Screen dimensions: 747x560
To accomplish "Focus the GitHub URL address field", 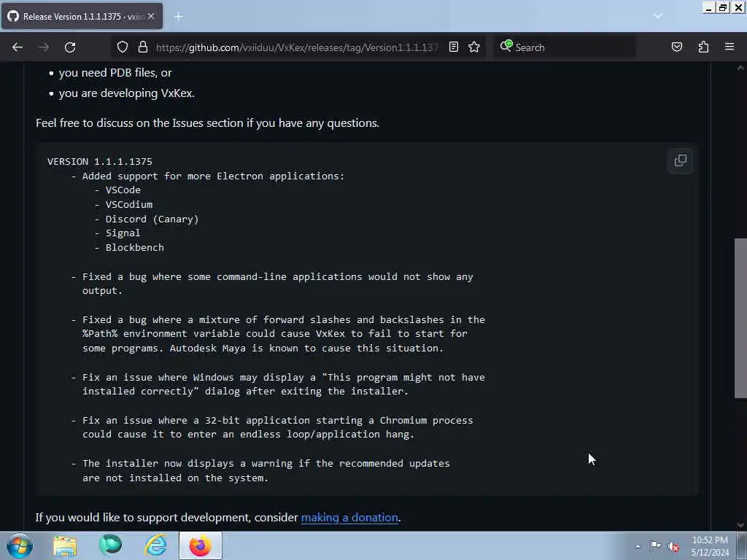I will 296,47.
